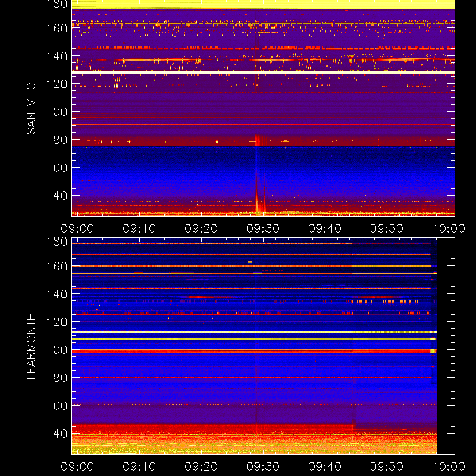The image size is (476, 476).
Task: Choose the 09:00 time label of Learmonth plot
Action: 77,466
